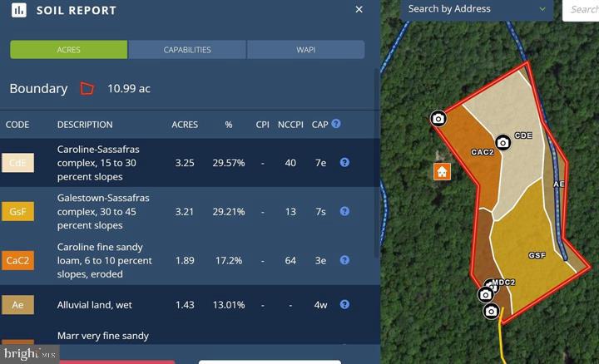Close the Soil Report panel

point(359,10)
